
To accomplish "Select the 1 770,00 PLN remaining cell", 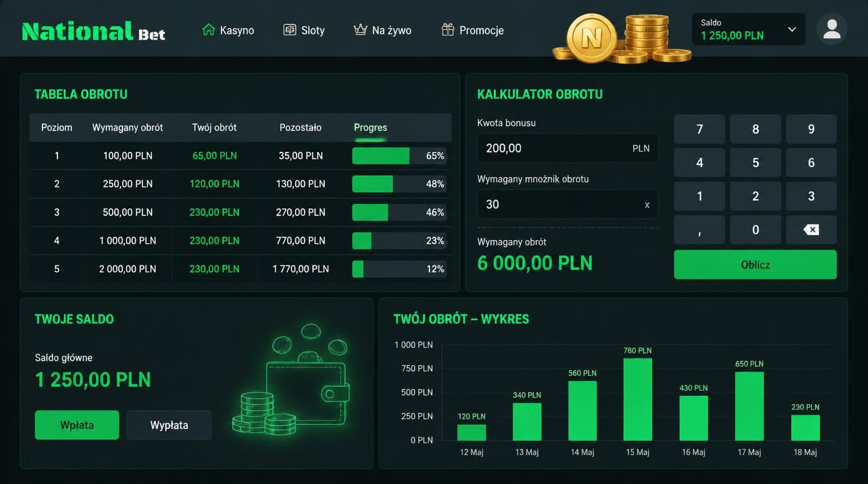I will pos(301,269).
